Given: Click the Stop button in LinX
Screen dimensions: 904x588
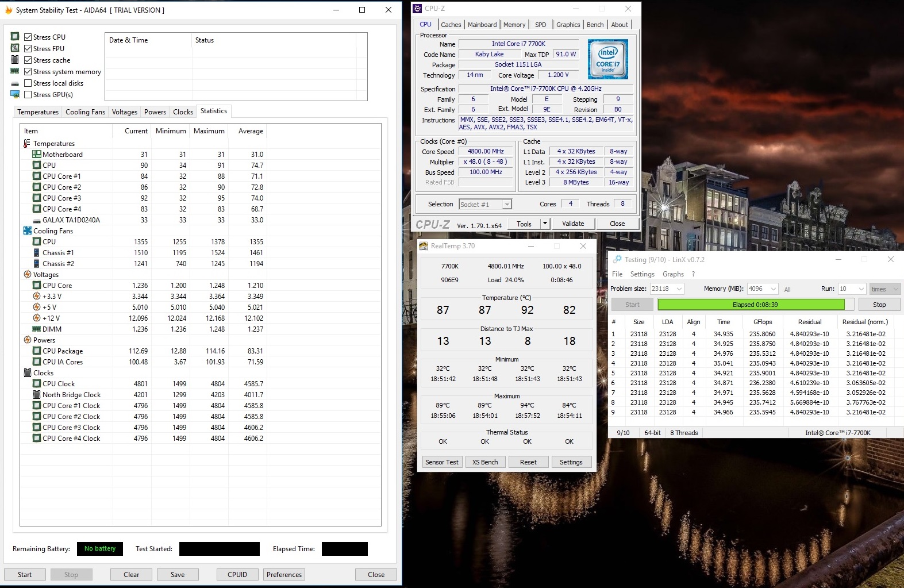Looking at the screenshot, I should click(x=879, y=305).
